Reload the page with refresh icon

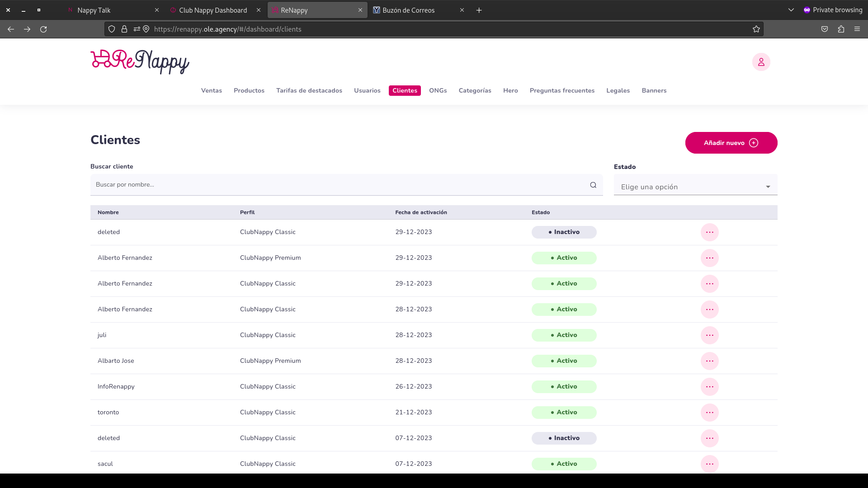[43, 29]
